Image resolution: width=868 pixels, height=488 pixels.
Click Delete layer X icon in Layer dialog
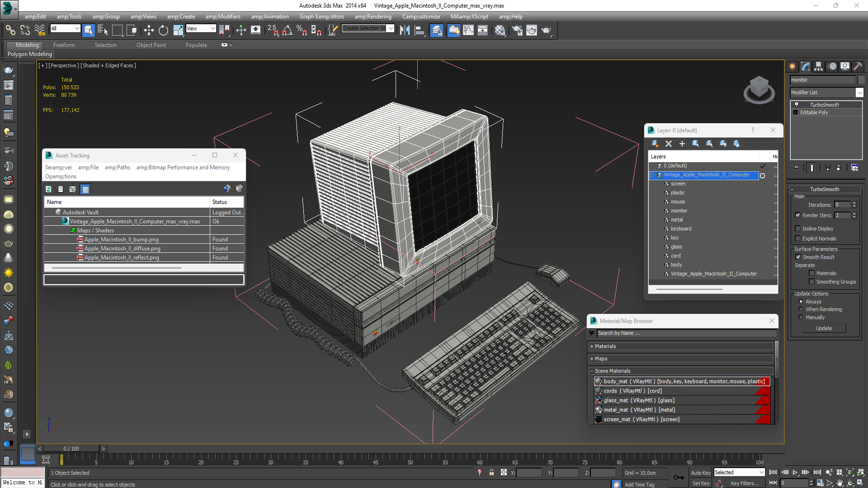tap(669, 144)
